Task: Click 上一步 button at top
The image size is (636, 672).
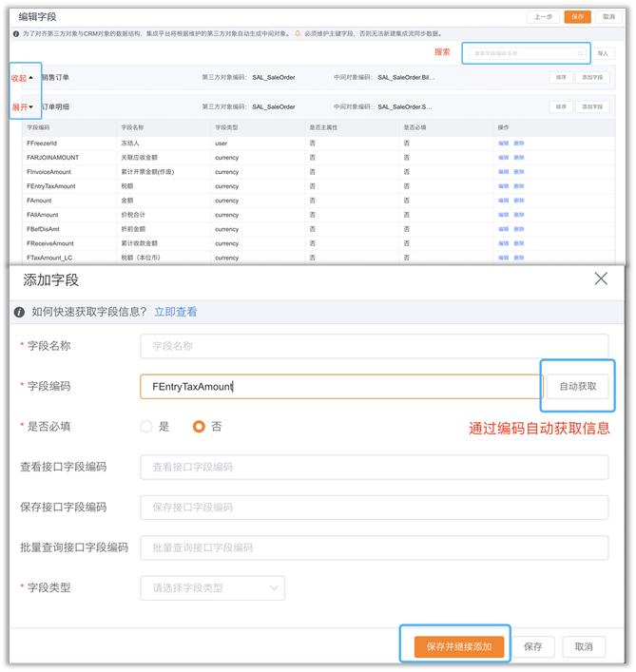Action: tap(543, 17)
